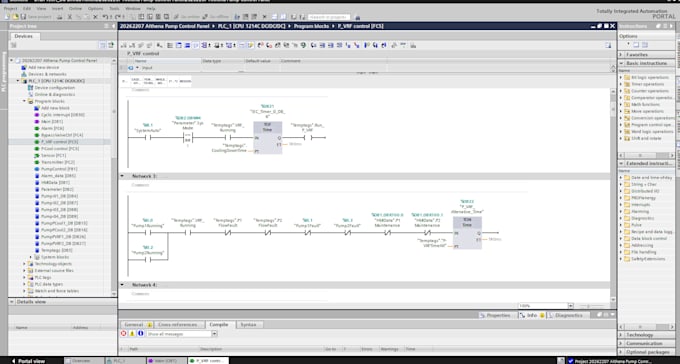Click the Cyclic interrupt OB icon
The image size is (680, 364).
tap(37, 115)
